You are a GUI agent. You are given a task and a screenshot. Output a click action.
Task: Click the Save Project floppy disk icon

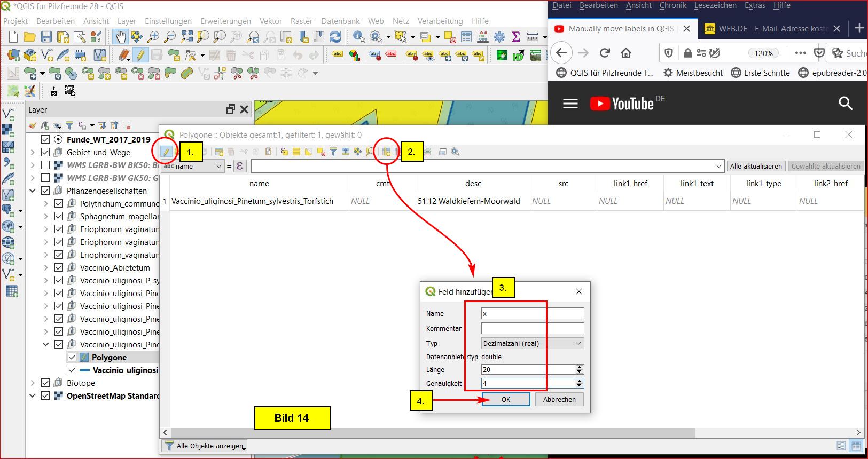pyautogui.click(x=46, y=37)
